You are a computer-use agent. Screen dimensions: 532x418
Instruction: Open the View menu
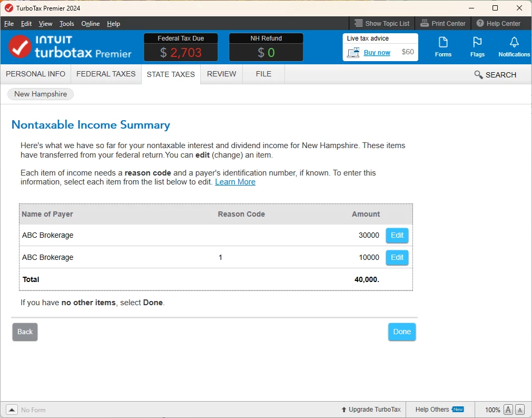click(45, 23)
